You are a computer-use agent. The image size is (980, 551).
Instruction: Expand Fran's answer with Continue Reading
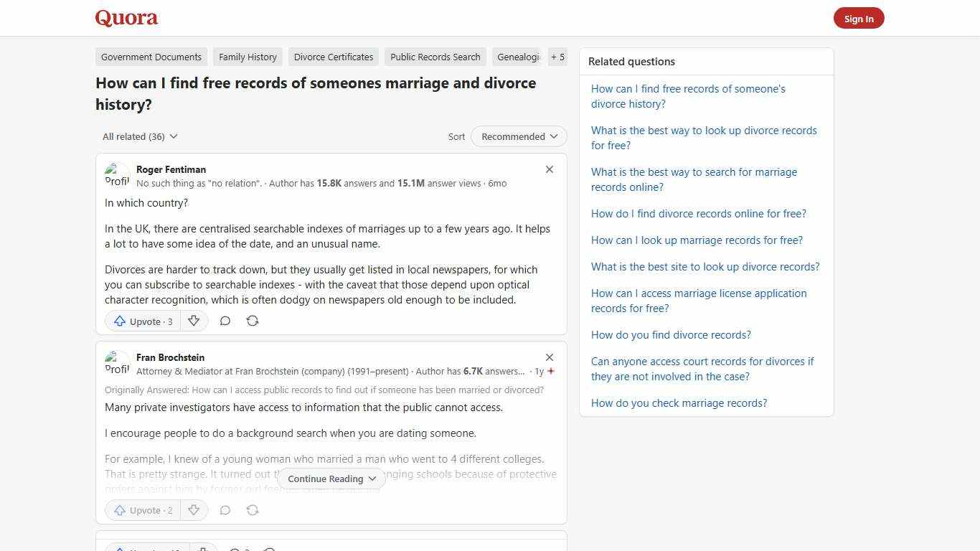point(331,479)
